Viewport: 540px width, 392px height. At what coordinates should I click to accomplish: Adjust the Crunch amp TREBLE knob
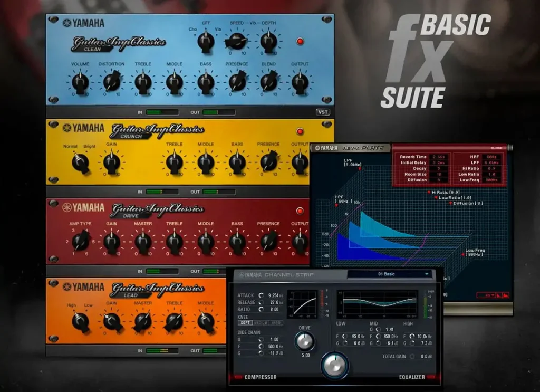[174, 162]
